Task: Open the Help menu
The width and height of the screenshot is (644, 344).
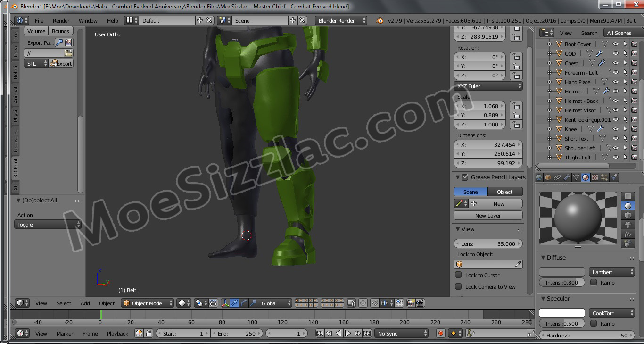Action: [x=113, y=21]
